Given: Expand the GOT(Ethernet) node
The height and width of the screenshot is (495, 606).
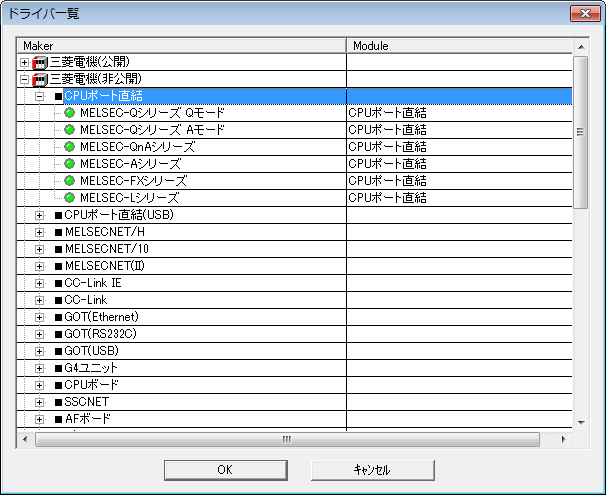Looking at the screenshot, I should [x=40, y=317].
